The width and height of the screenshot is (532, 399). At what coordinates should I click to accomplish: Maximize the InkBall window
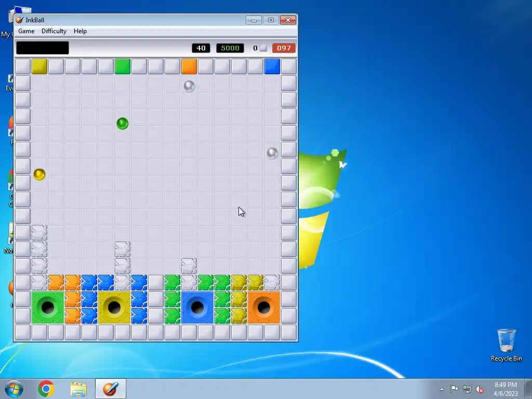pyautogui.click(x=271, y=20)
